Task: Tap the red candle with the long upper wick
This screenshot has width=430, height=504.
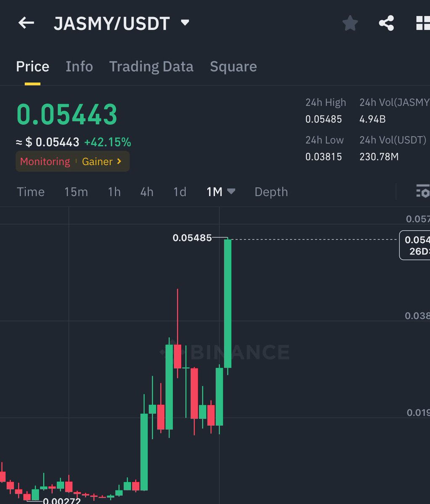Action: (177, 356)
